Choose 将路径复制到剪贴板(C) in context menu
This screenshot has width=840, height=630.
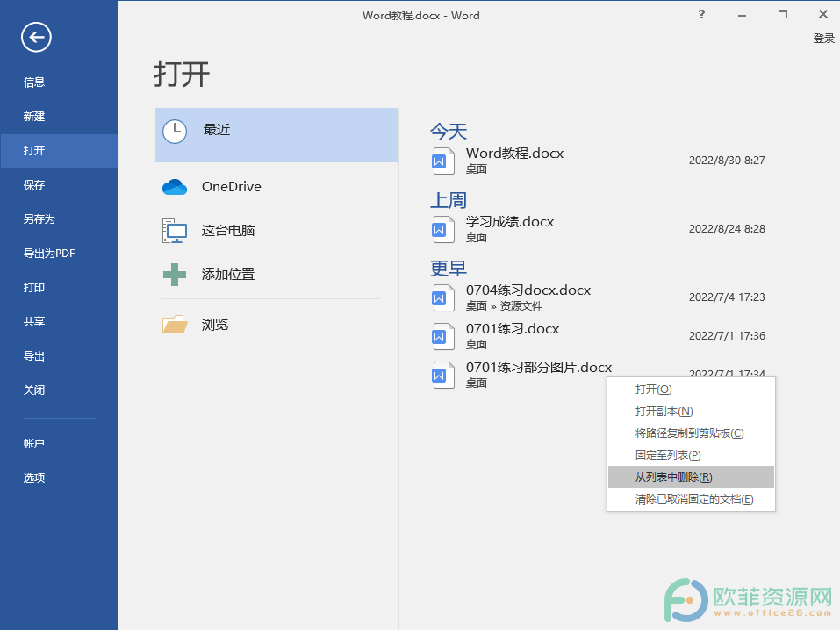tap(691, 433)
